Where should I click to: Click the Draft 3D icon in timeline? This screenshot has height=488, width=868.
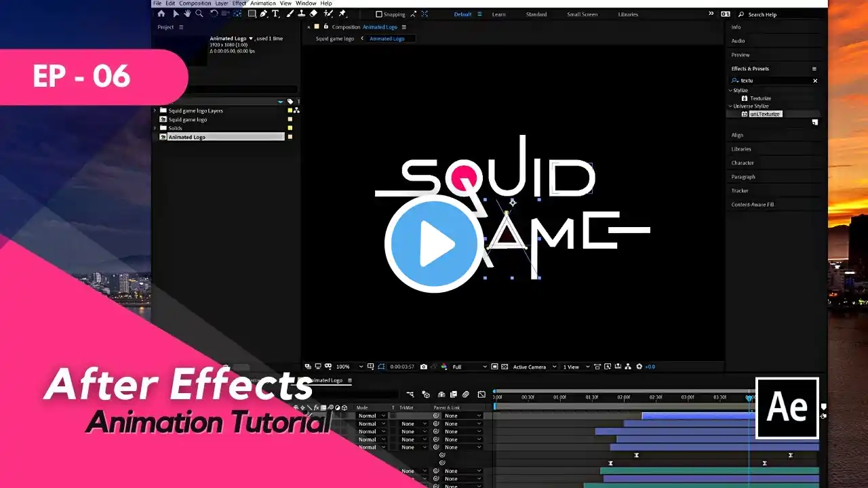(x=426, y=394)
